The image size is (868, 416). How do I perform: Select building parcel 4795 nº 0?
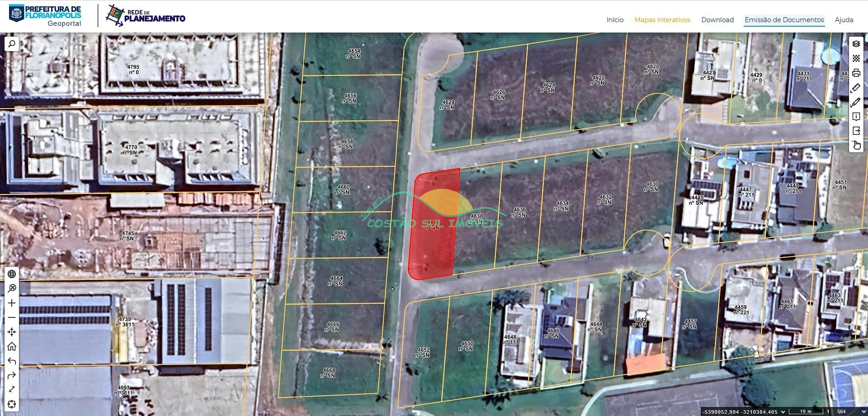pyautogui.click(x=133, y=69)
